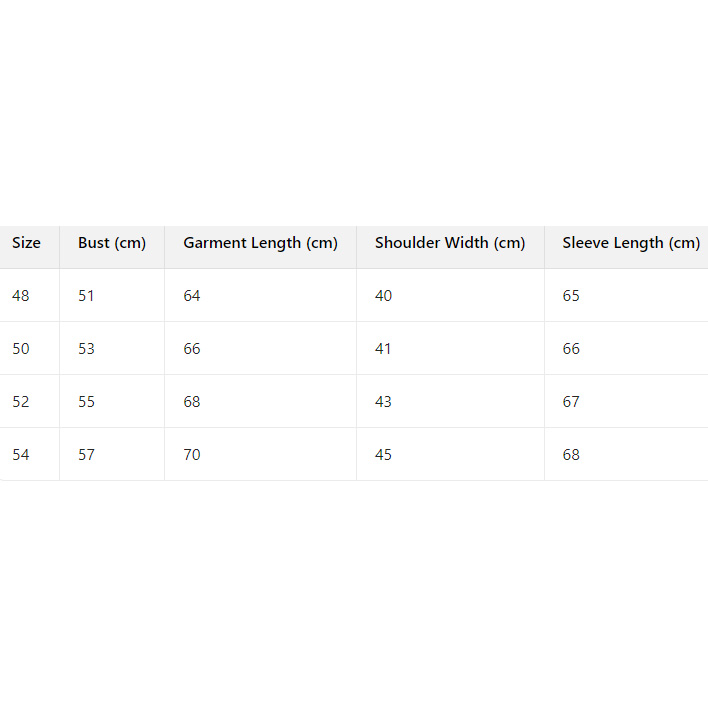
Task: Select sleeve length 65 for size 48
Action: 571,296
